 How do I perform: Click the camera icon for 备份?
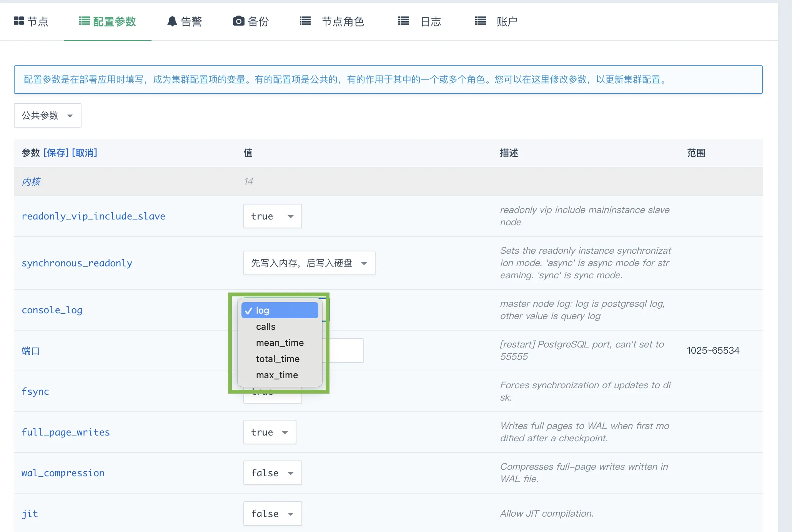click(x=238, y=21)
